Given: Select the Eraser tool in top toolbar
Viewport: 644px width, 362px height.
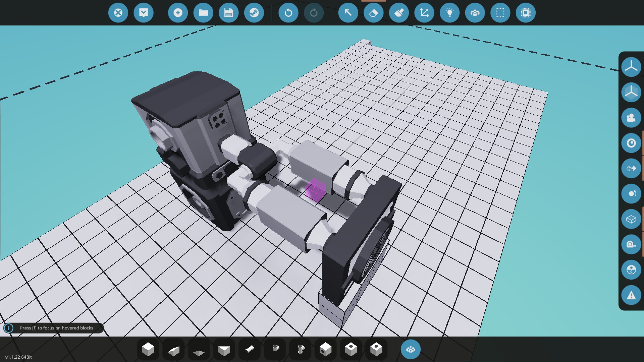Looking at the screenshot, I should tap(373, 13).
